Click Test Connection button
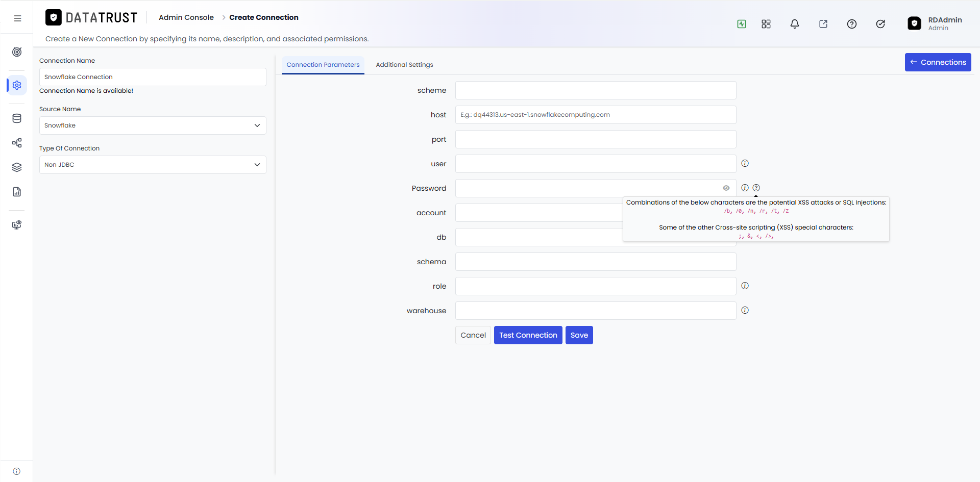The width and height of the screenshot is (980, 482). [528, 335]
